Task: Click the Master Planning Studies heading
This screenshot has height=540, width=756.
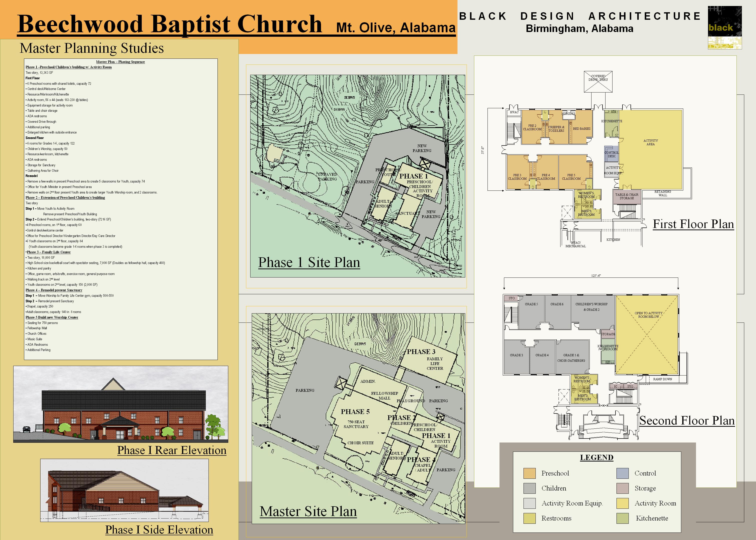Action: [92, 48]
